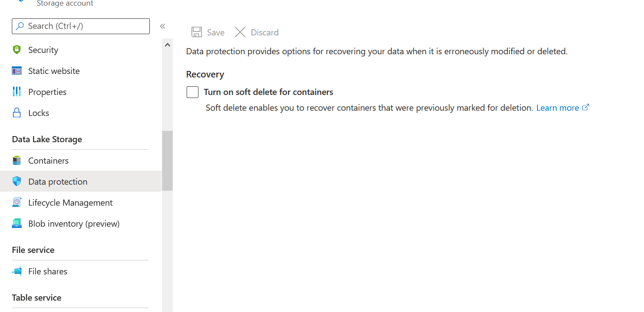Viewport: 644px width, 312px height.
Task: Select the File shares icon
Action: (x=17, y=271)
